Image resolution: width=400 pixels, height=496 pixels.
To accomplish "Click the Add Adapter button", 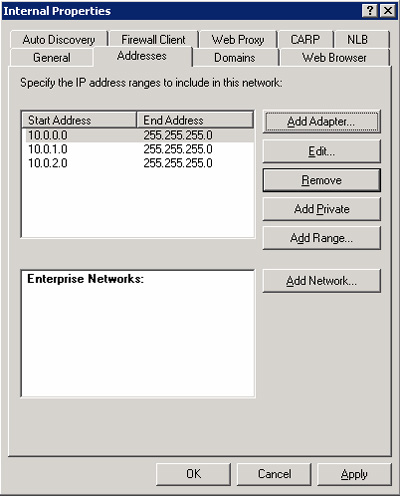I will pos(321,122).
